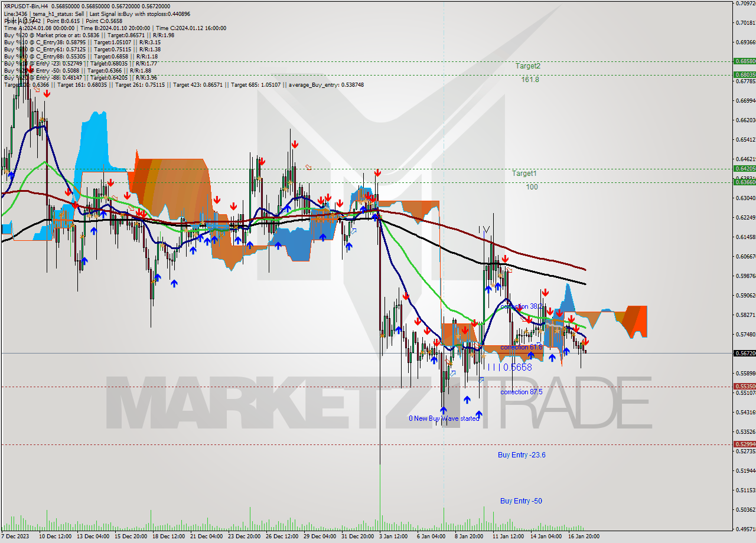Viewport: 756px width, 543px height.
Task: Click the 161.8 level label
Action: pos(530,79)
